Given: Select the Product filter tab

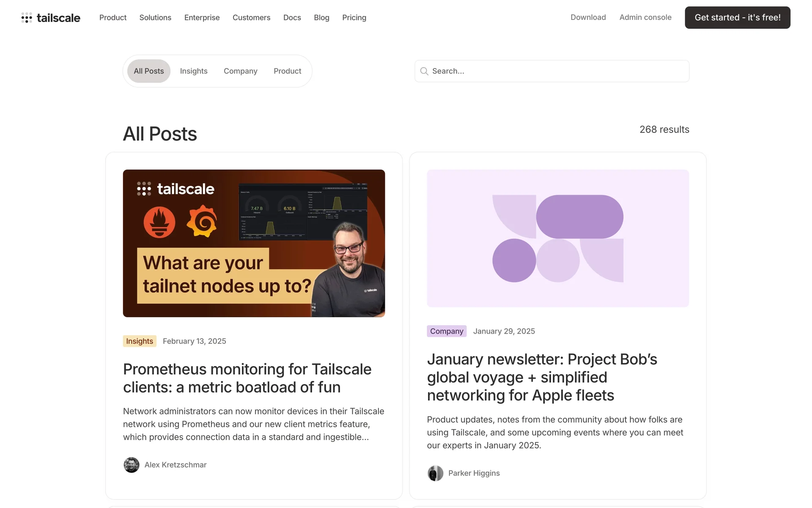Looking at the screenshot, I should pos(287,71).
